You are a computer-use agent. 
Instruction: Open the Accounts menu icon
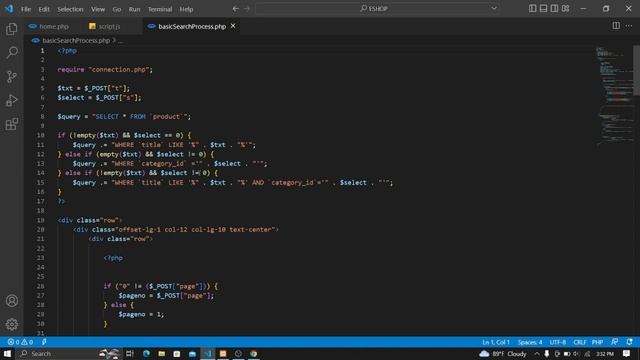coord(12,301)
